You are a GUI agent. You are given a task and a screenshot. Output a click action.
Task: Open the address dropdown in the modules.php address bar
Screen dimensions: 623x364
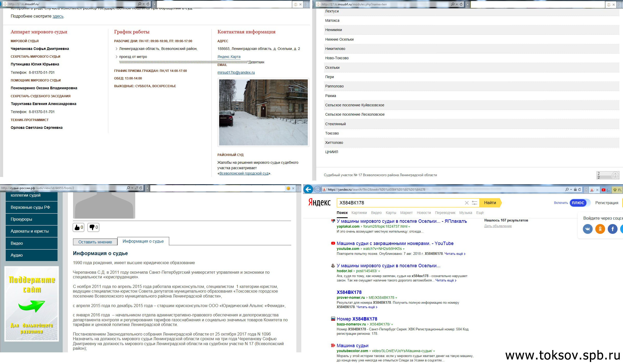[457, 4]
